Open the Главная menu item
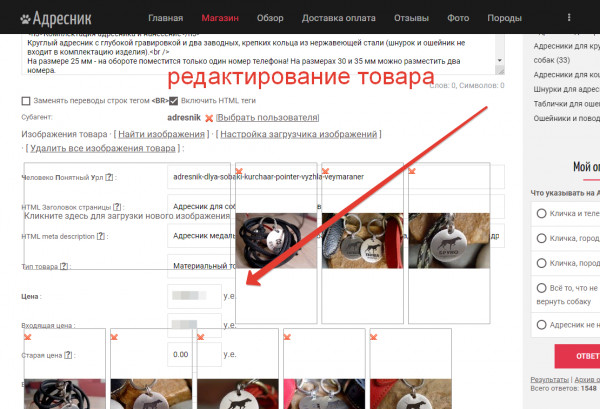The width and height of the screenshot is (600, 409). click(165, 18)
